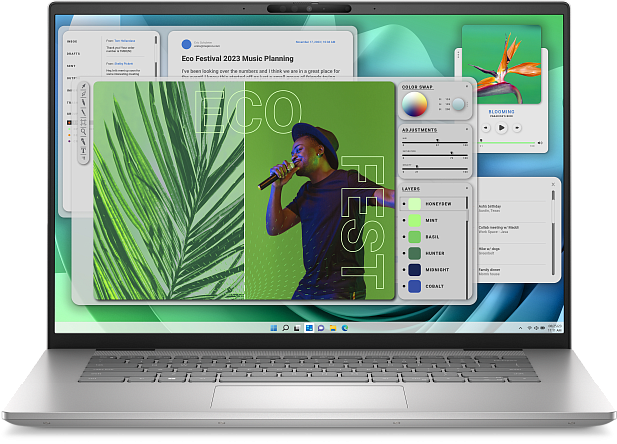The image size is (617, 444).
Task: Click the music player green progress bar
Action: 508,142
